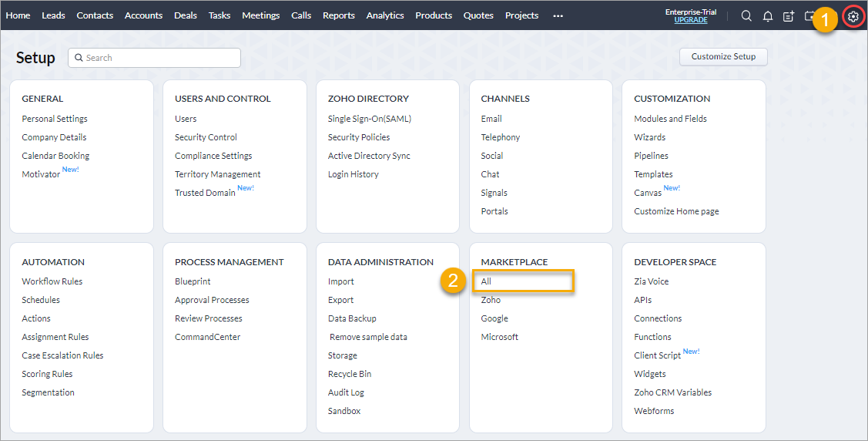
Task: Click the quick create note icon
Action: 789,16
